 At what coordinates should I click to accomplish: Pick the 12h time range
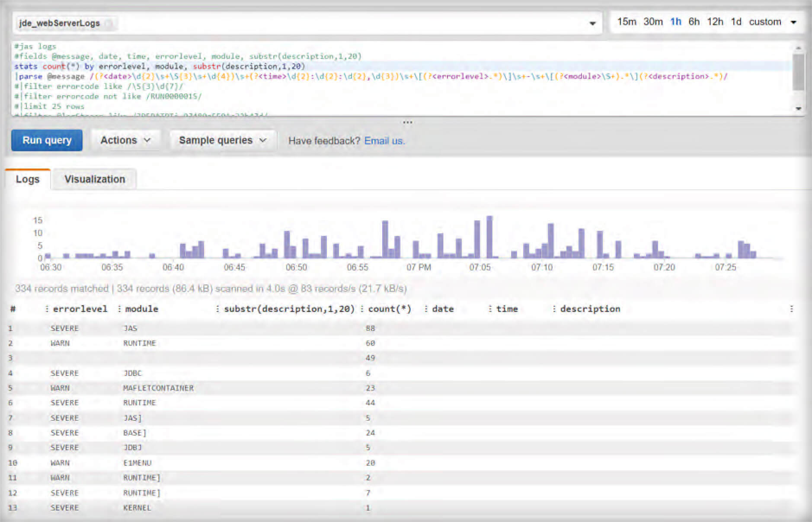point(715,22)
